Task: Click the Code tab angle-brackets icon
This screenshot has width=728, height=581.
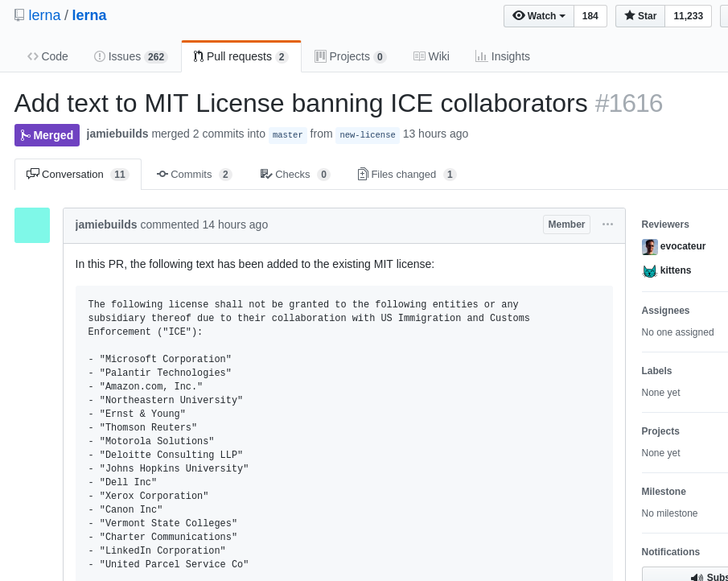Action: pyautogui.click(x=32, y=56)
